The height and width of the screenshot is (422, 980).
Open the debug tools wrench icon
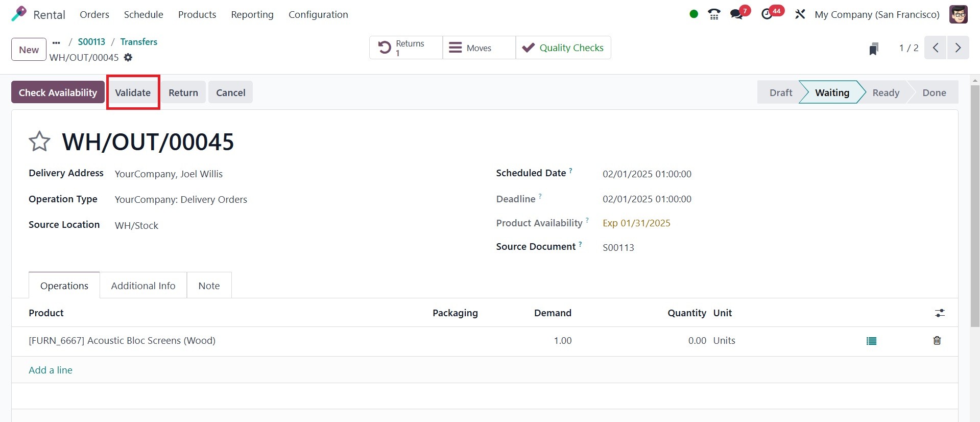click(x=800, y=14)
